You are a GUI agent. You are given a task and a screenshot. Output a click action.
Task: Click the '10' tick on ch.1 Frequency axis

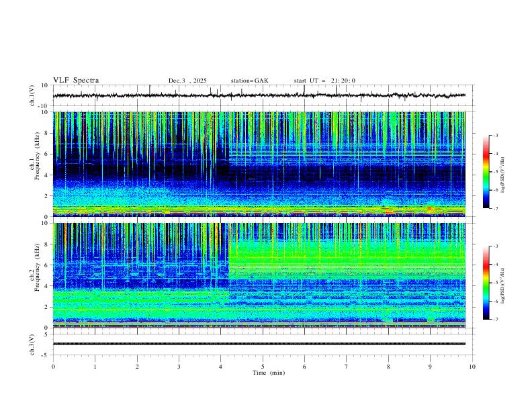[x=45, y=112]
